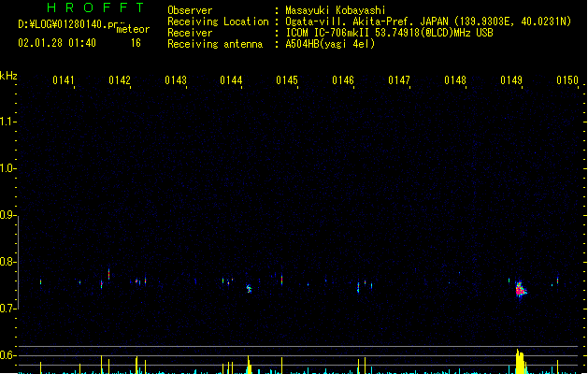Select the Ogata-vill. Akita-Pref. JAPAN location text
The height and width of the screenshot is (374, 588).
[428, 22]
